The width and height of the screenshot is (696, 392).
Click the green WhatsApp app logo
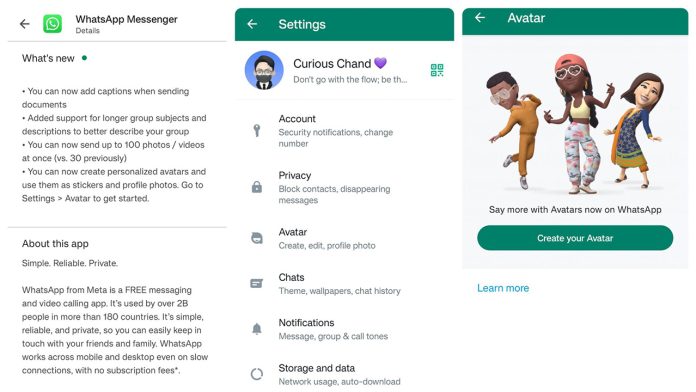[52, 24]
